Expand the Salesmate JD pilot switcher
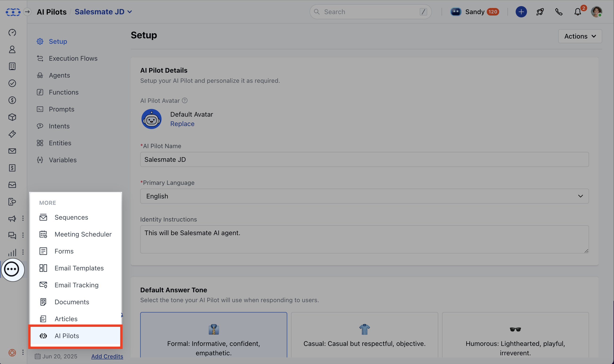The width and height of the screenshot is (614, 364). (104, 12)
